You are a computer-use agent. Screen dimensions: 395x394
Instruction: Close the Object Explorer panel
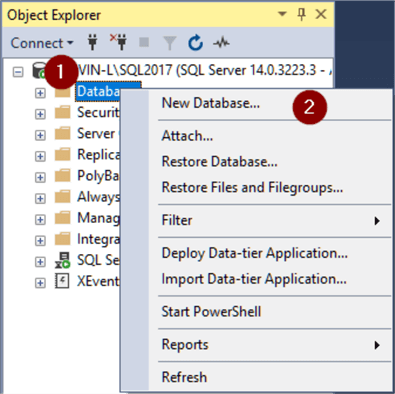[x=321, y=14]
